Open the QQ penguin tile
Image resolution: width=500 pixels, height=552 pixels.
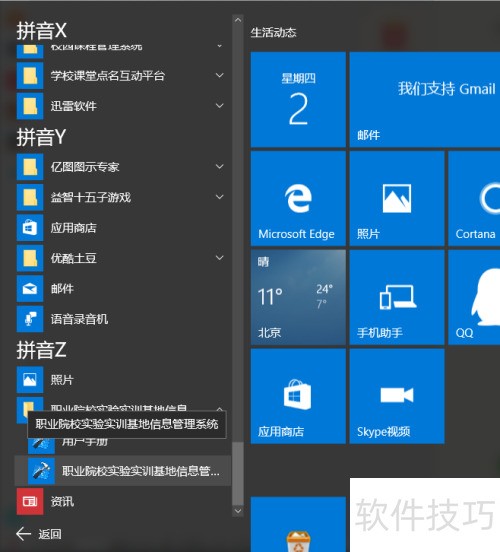pos(474,297)
